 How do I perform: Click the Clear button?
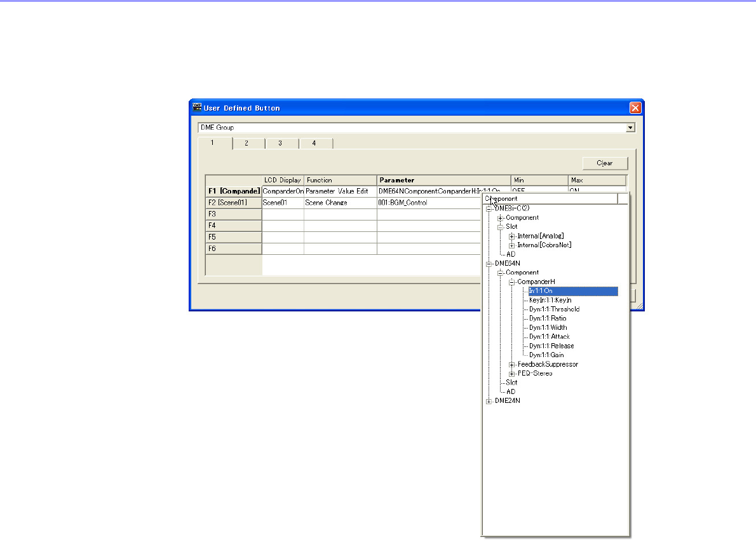[605, 163]
